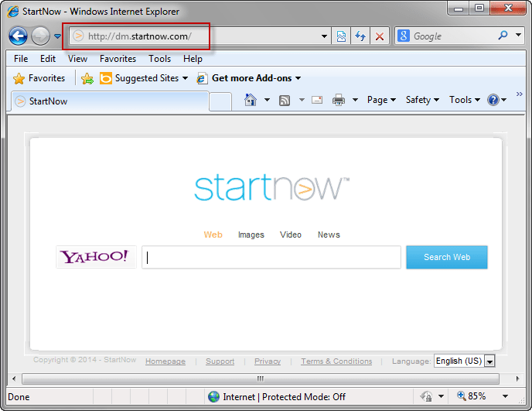Open the Terms & Conditions footer link
The image size is (532, 411).
point(336,361)
